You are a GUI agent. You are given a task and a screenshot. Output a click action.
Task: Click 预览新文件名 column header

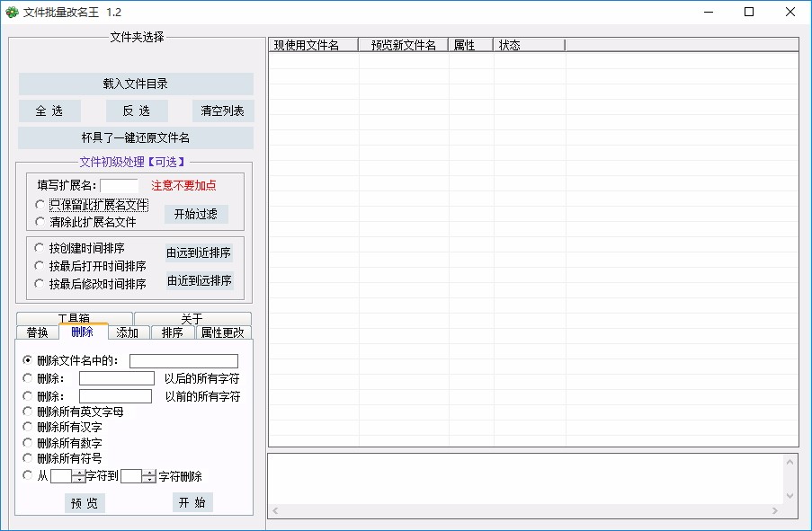404,45
